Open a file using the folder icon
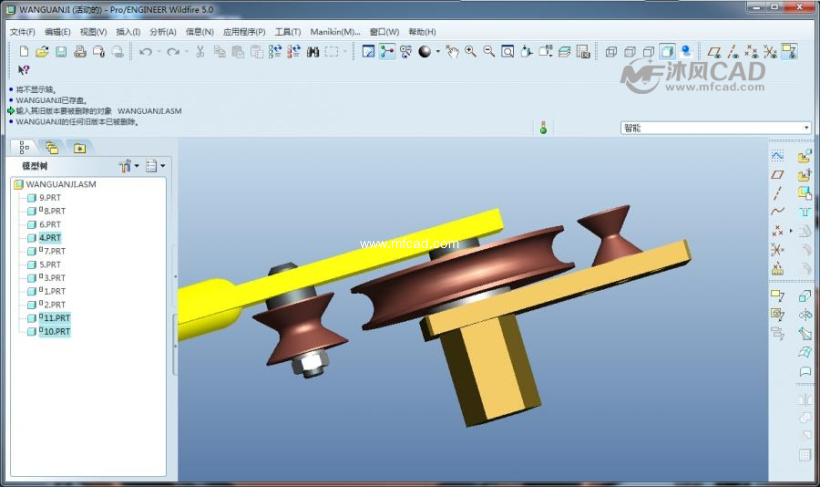Screen dimensions: 820x487 pyautogui.click(x=42, y=51)
